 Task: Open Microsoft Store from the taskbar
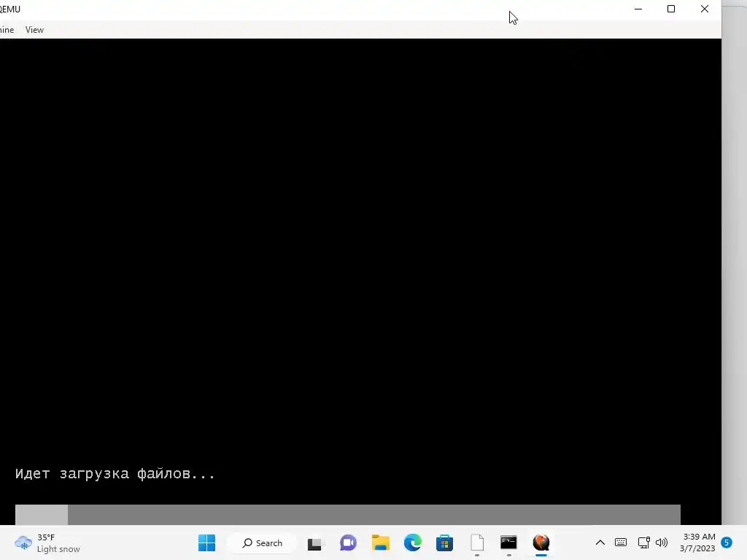pyautogui.click(x=444, y=542)
